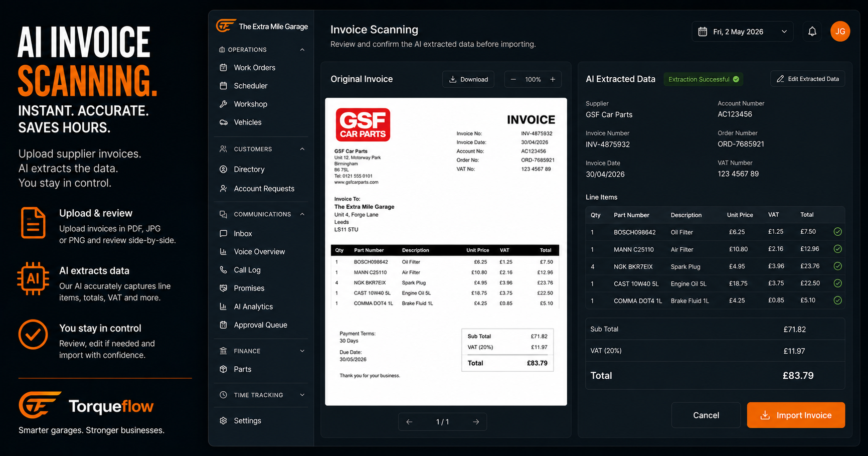Click the 1 / 1 page indicator
Viewport: 868px width, 456px height.
(x=442, y=422)
